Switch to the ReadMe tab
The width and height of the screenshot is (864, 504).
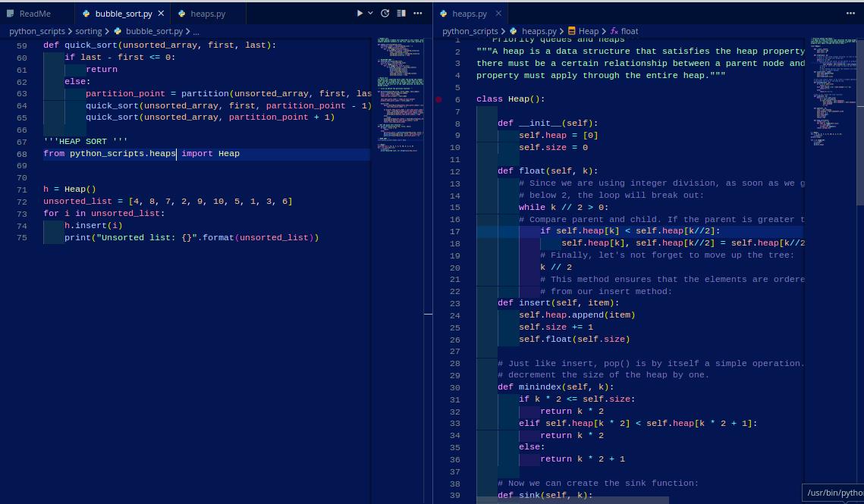pyautogui.click(x=34, y=13)
